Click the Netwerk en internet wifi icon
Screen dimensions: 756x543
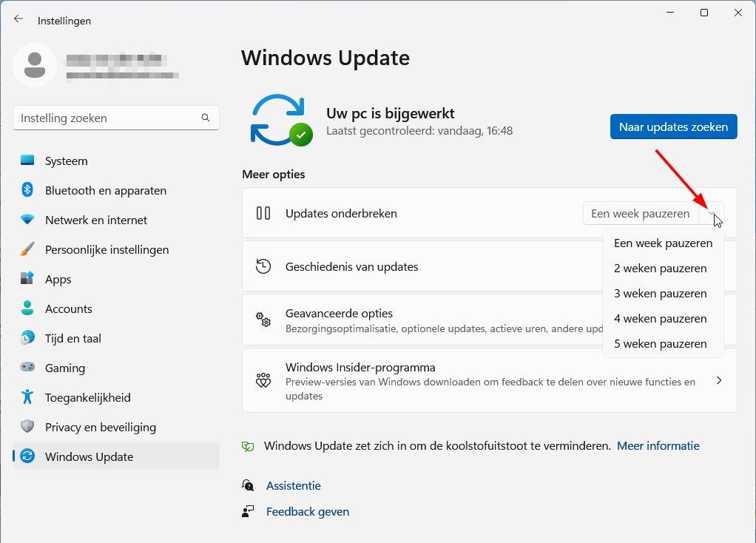tap(27, 220)
